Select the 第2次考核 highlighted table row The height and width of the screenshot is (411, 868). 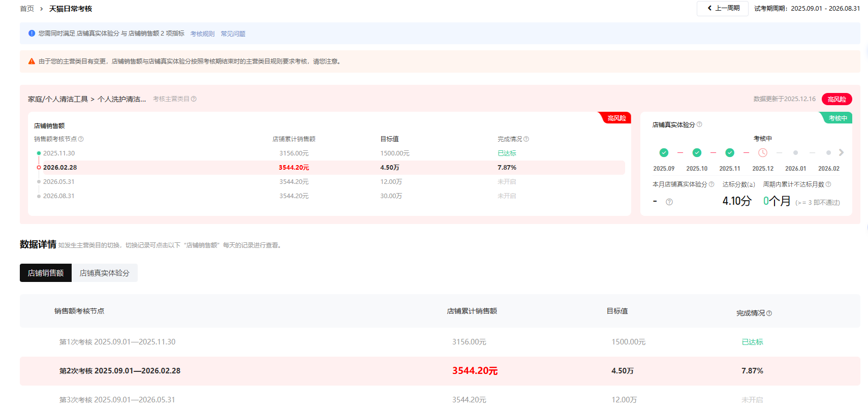[x=120, y=371]
